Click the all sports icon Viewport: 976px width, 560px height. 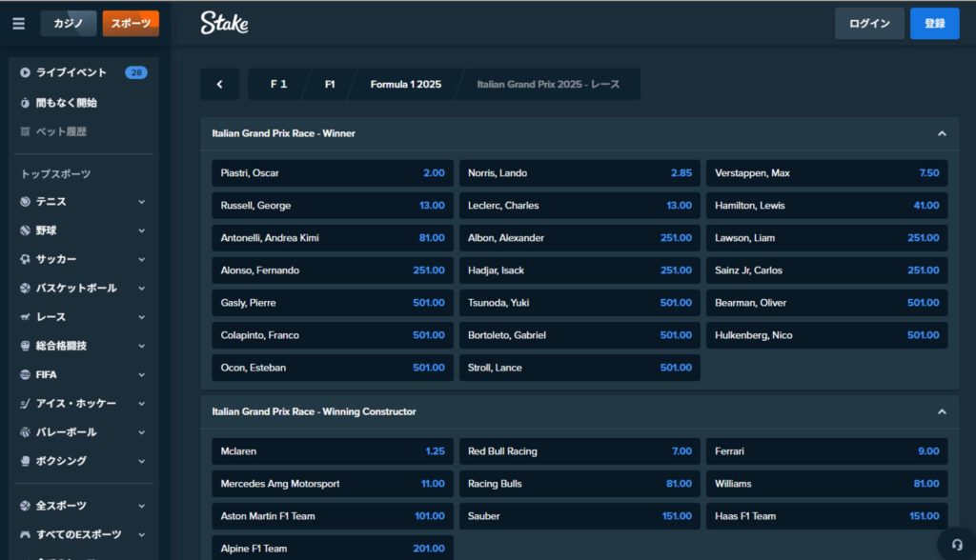(25, 506)
